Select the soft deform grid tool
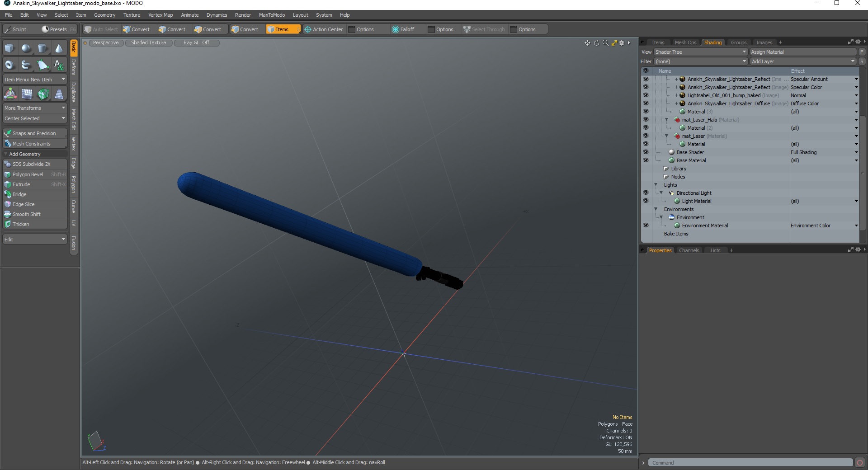Viewport: 868px width, 470px height. point(26,94)
